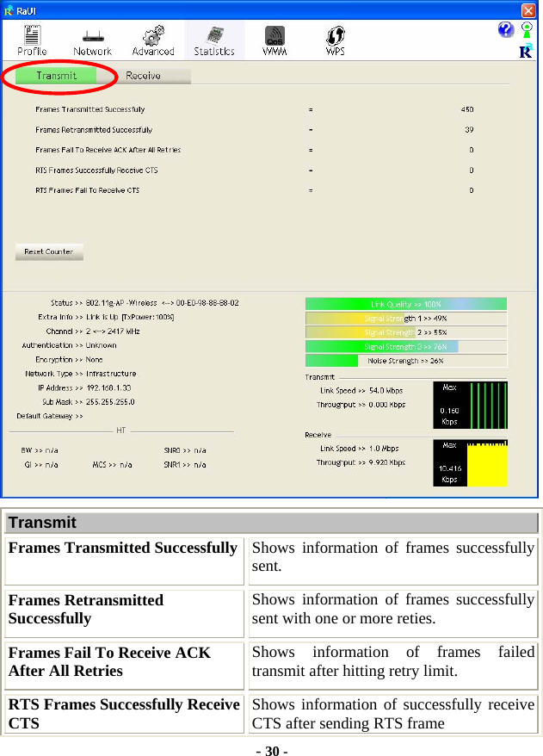
Task: Click Transmit Link Speed 54.0 Mbps
Action: (x=361, y=391)
